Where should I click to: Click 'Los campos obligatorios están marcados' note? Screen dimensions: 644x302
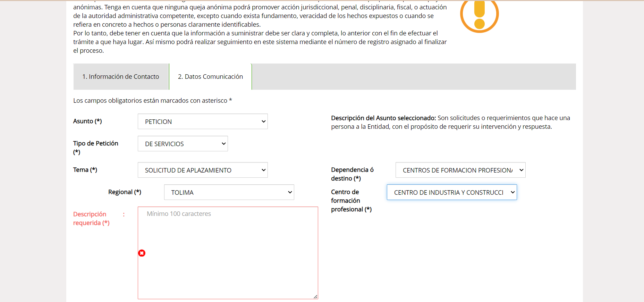coord(153,101)
